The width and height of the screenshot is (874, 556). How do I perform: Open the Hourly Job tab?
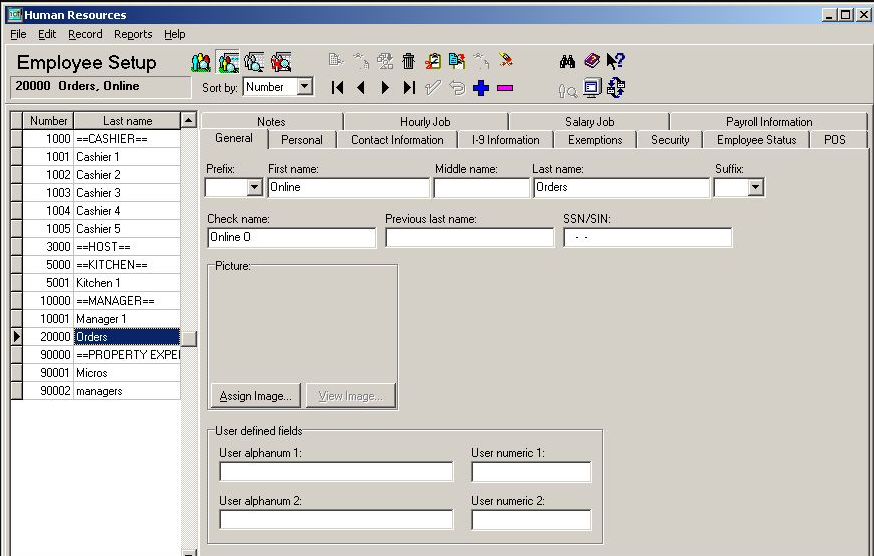pyautogui.click(x=425, y=122)
